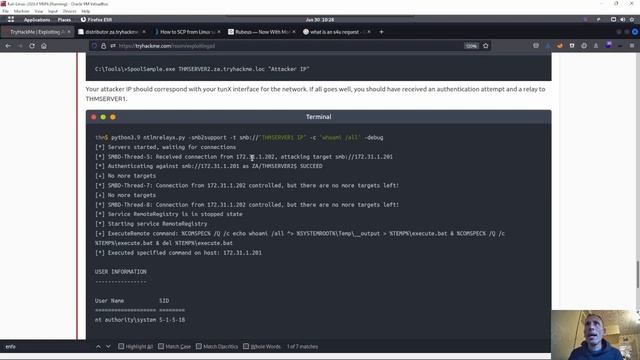Open the Kali activities grid icon
The width and height of the screenshot is (640, 360).
(11, 20)
